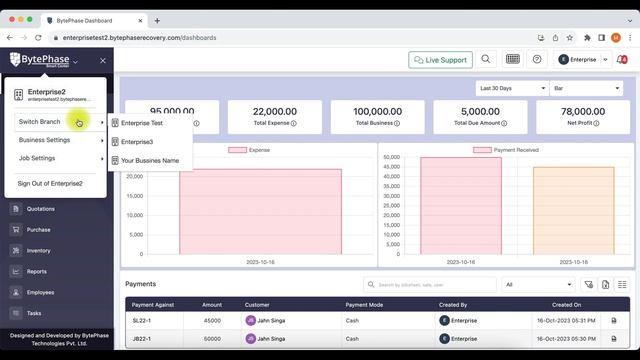Open Reports in the sidebar

pos(36,271)
